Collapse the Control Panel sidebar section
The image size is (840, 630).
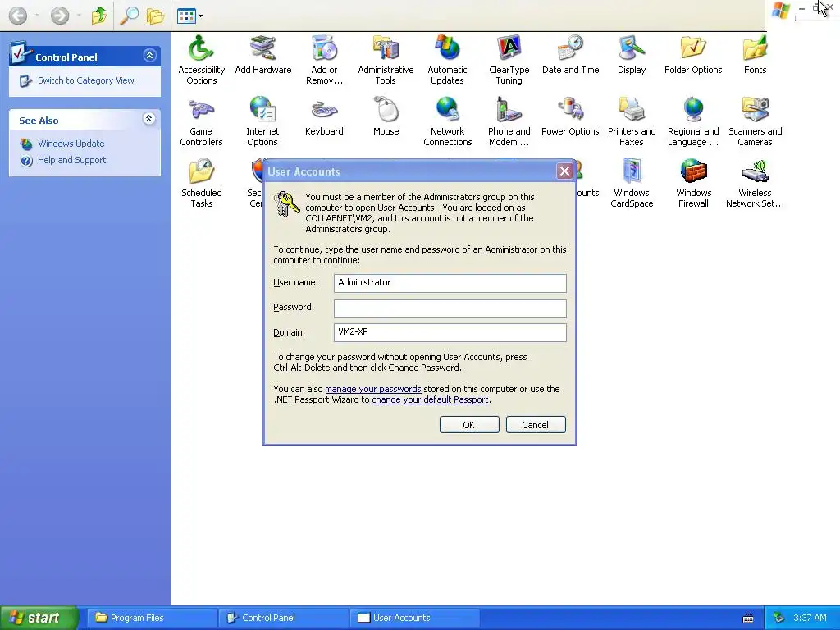(149, 55)
